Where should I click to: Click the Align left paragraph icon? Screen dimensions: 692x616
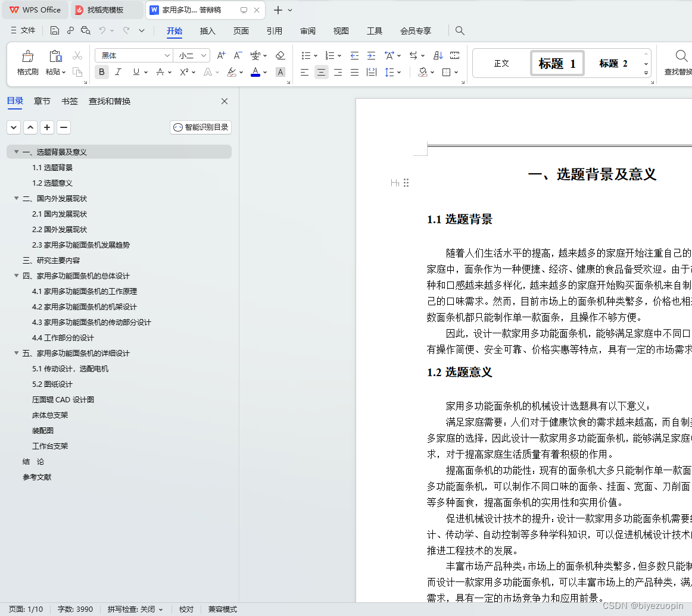pos(304,73)
